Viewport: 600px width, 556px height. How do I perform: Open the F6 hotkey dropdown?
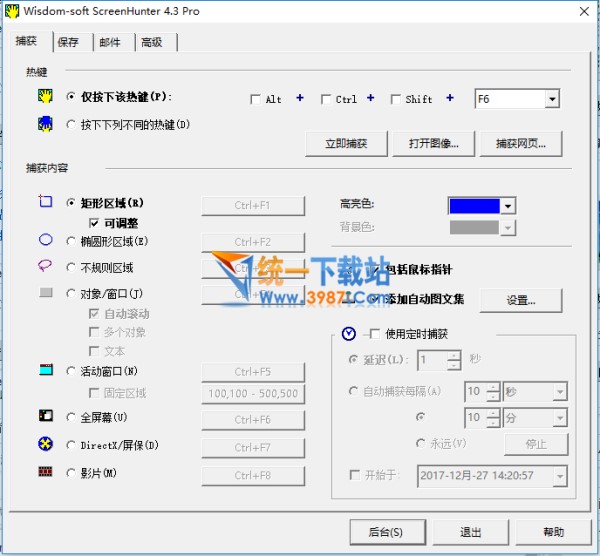coord(551,99)
